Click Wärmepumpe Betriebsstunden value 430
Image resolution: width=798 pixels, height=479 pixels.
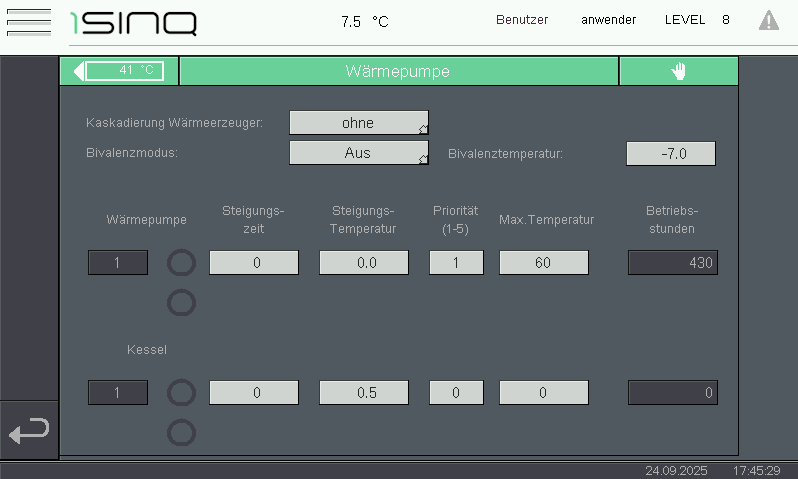click(x=672, y=263)
